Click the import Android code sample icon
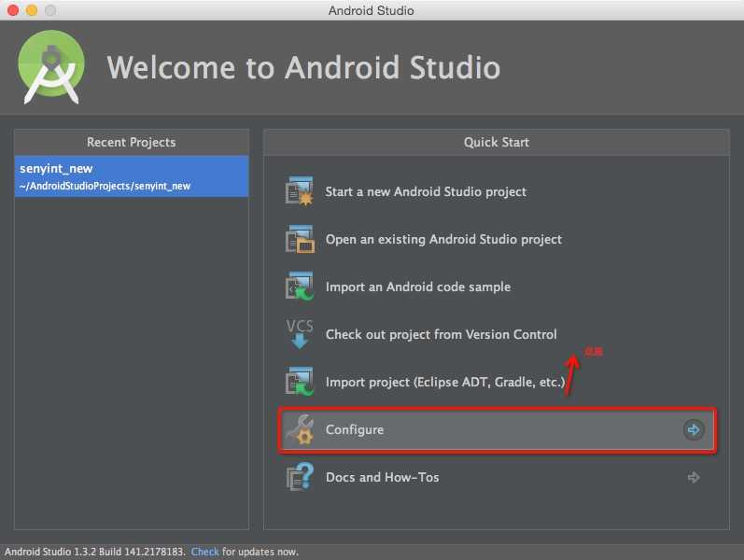This screenshot has height=560, width=744. tap(300, 287)
